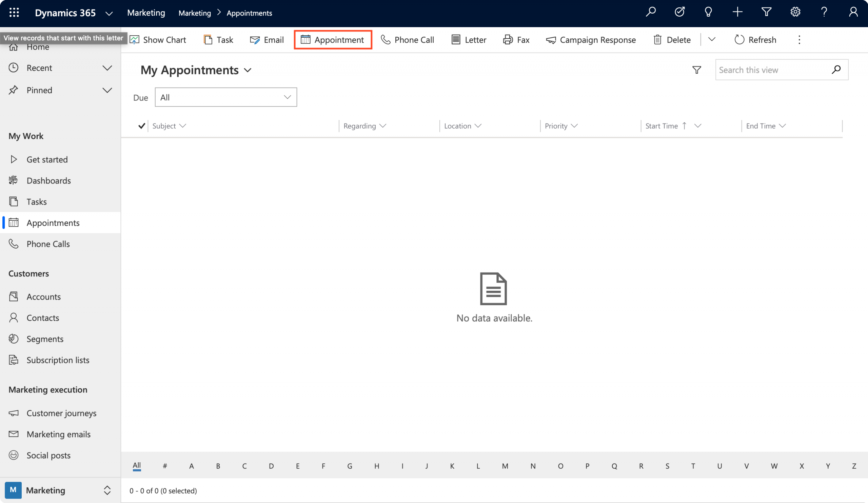Click Appointments breadcrumb

click(x=249, y=13)
